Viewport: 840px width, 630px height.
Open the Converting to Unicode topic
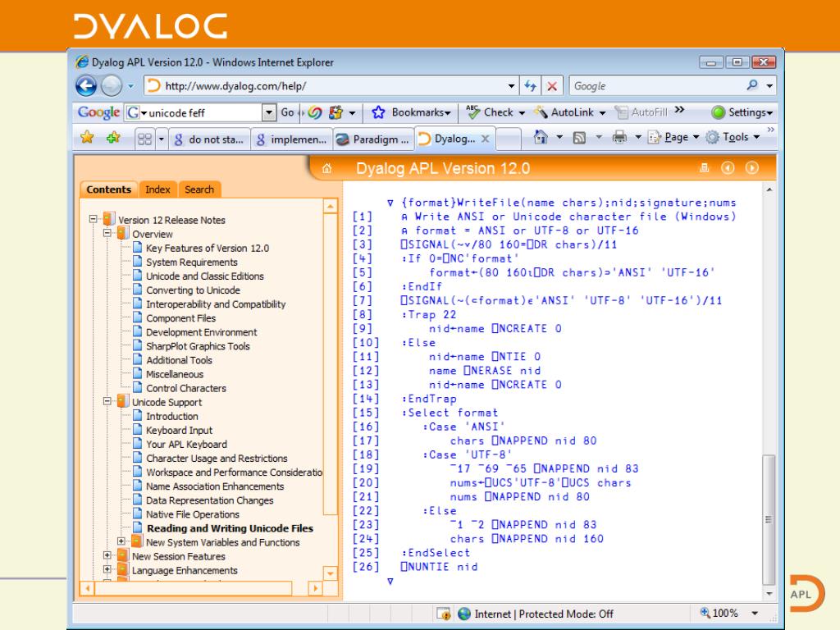pyautogui.click(x=193, y=290)
